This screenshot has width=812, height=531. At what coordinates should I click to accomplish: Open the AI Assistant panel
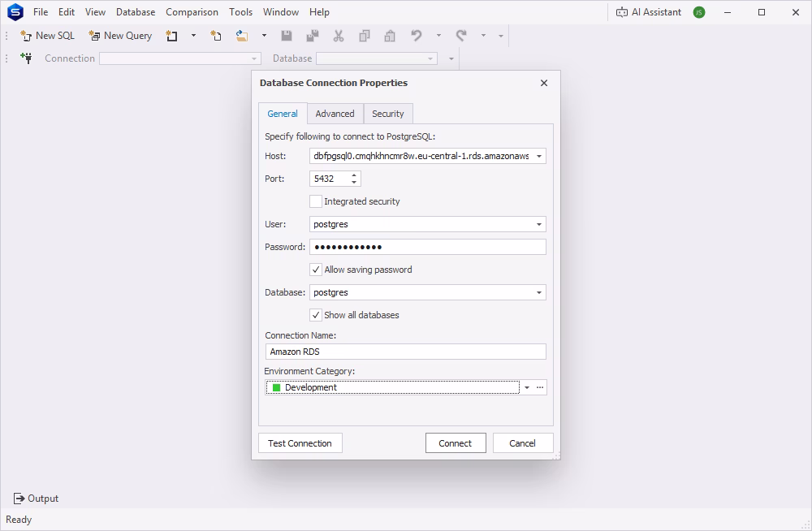648,12
